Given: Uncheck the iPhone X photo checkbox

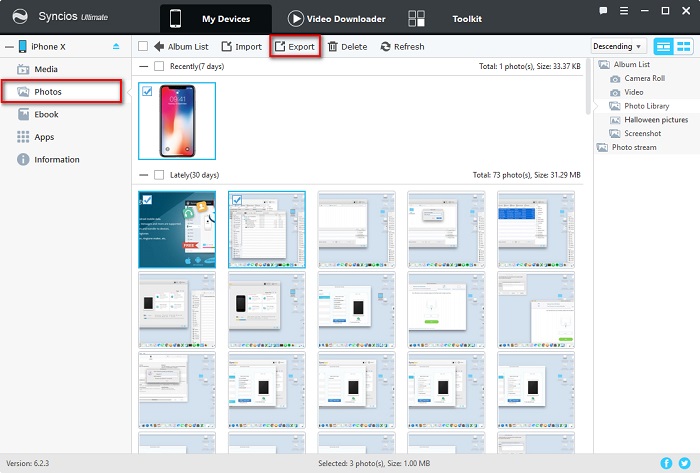Looking at the screenshot, I should click(147, 91).
